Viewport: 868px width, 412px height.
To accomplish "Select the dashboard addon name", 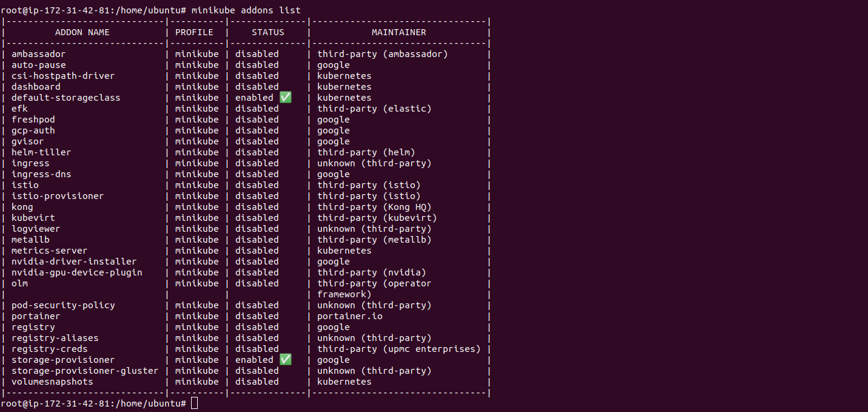I will (x=36, y=87).
